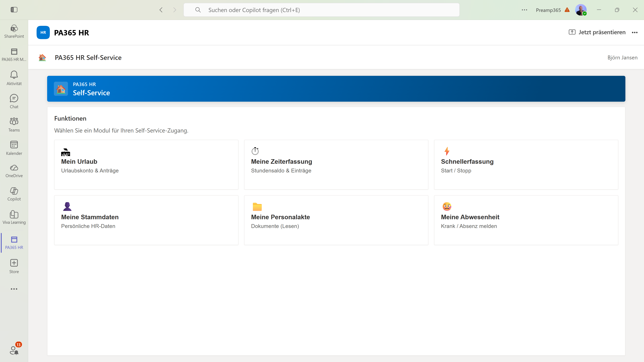Open the Meine Personalakte module
This screenshot has height=362, width=644.
click(336, 220)
